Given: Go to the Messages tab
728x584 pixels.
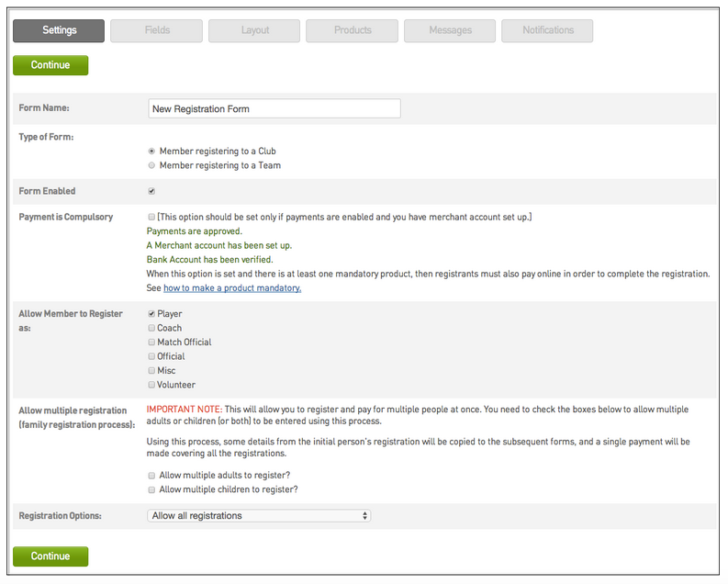Looking at the screenshot, I should pos(450,30).
